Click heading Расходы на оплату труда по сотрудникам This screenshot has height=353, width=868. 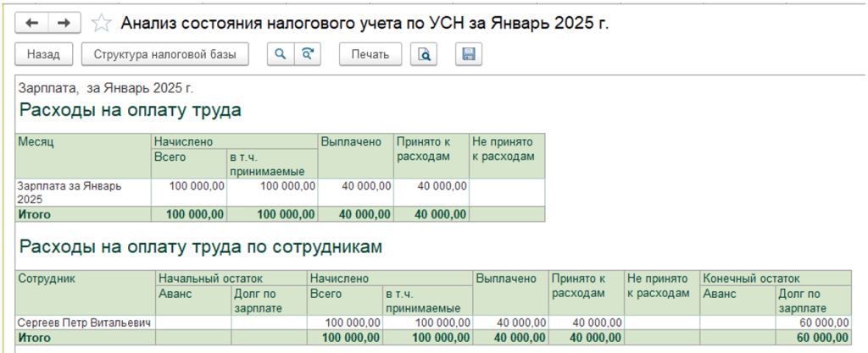pyautogui.click(x=201, y=247)
